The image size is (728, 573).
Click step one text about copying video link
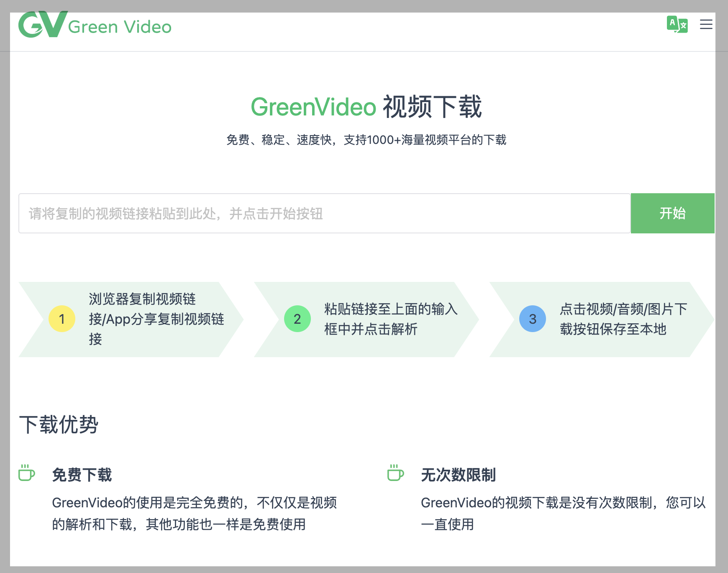pyautogui.click(x=156, y=319)
